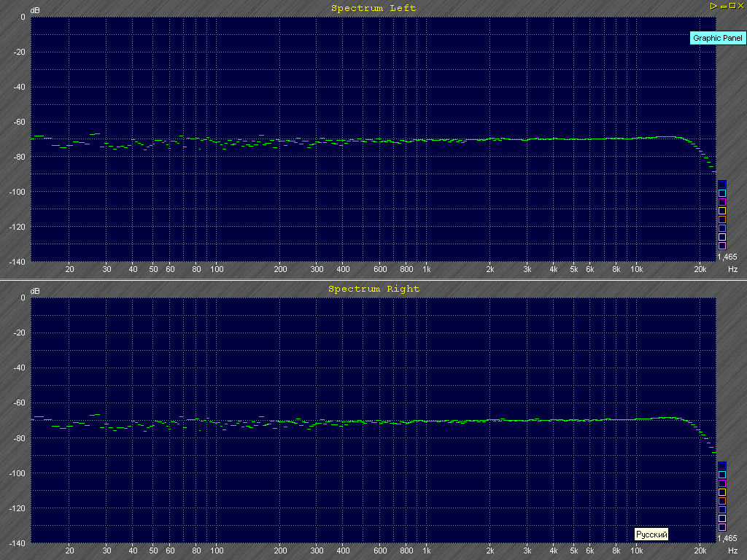
Task: Click the divider between Left and Right spectrums
Action: pos(373,280)
